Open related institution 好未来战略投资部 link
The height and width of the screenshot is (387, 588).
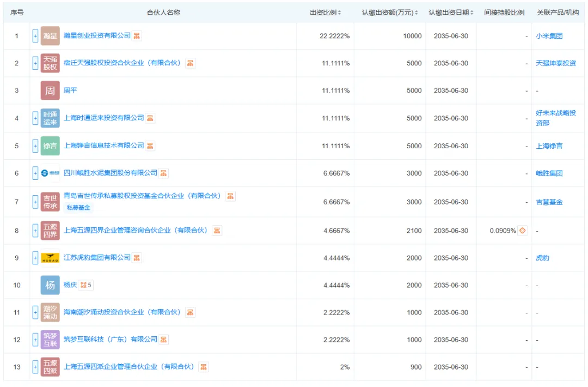coord(556,118)
